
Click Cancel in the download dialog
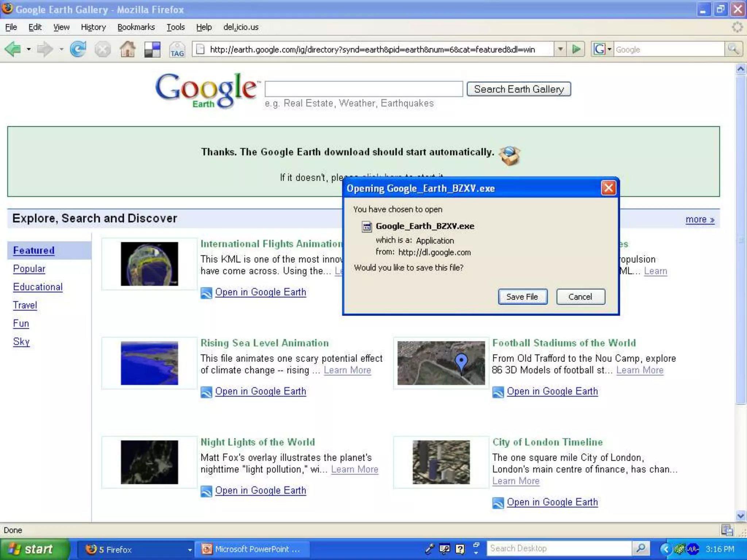pyautogui.click(x=580, y=297)
